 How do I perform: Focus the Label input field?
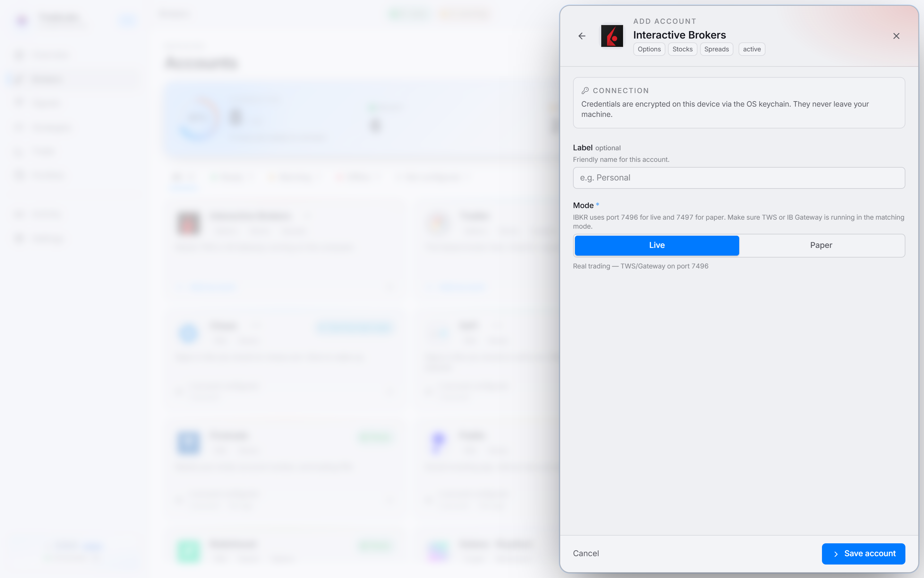pos(739,178)
